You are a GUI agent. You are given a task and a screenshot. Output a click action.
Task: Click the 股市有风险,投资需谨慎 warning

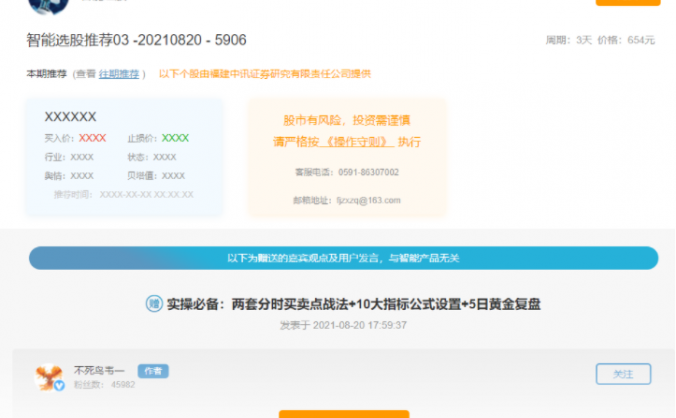[347, 120]
